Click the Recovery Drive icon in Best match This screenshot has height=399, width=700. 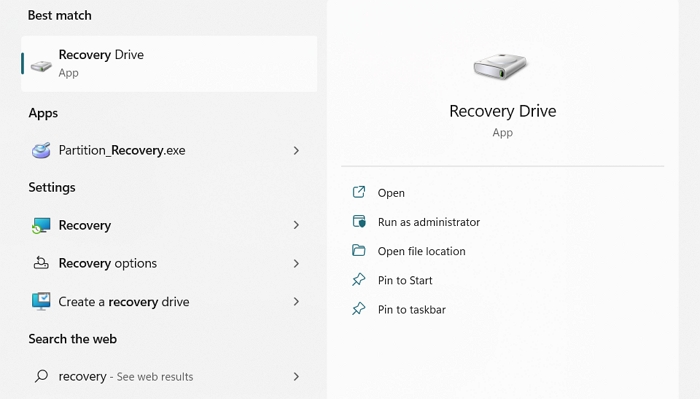click(41, 66)
